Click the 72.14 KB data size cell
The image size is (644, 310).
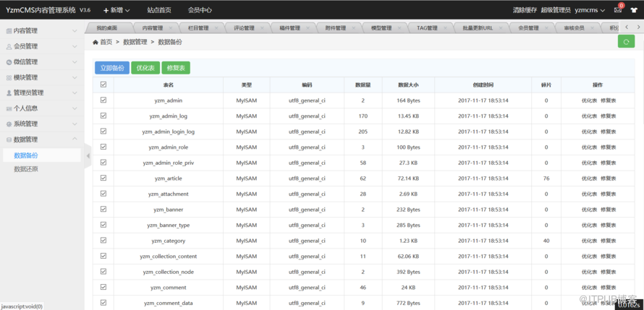(x=408, y=178)
